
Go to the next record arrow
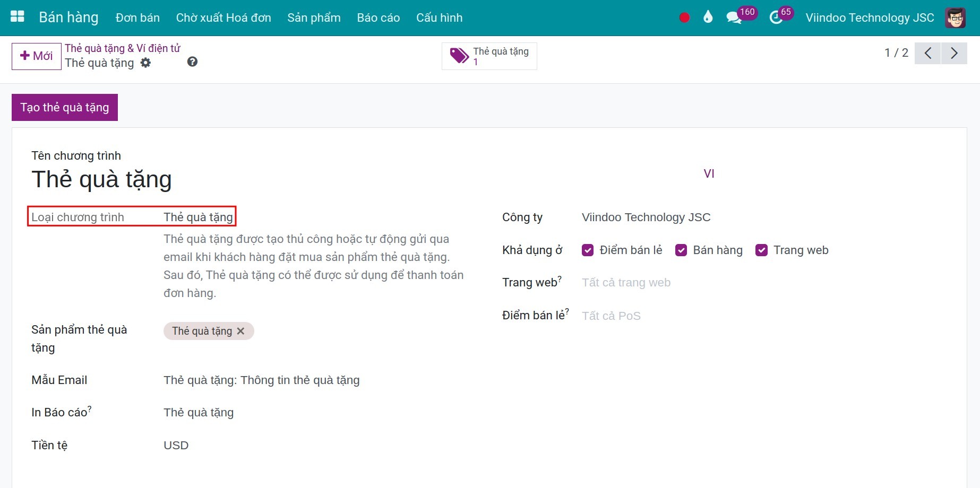(x=954, y=53)
